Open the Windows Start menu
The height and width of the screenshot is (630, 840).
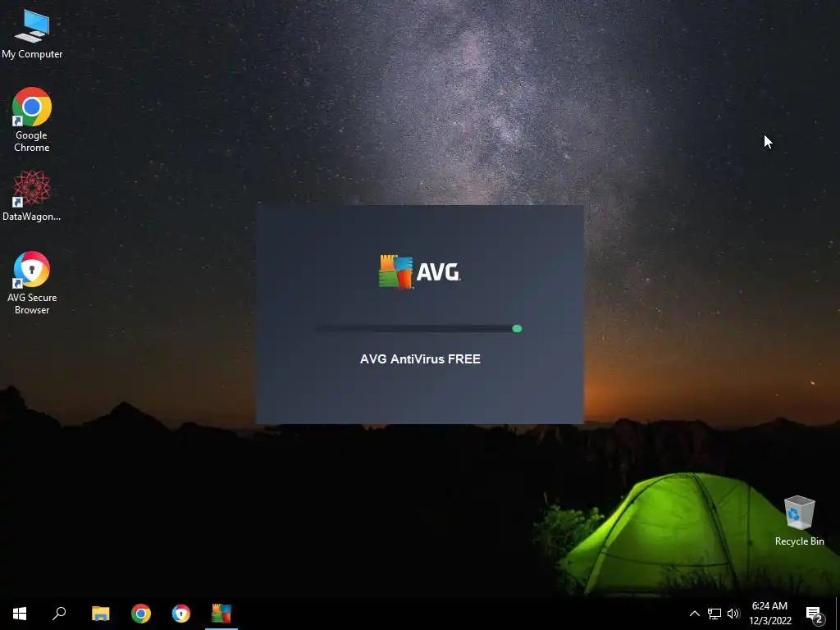20,614
